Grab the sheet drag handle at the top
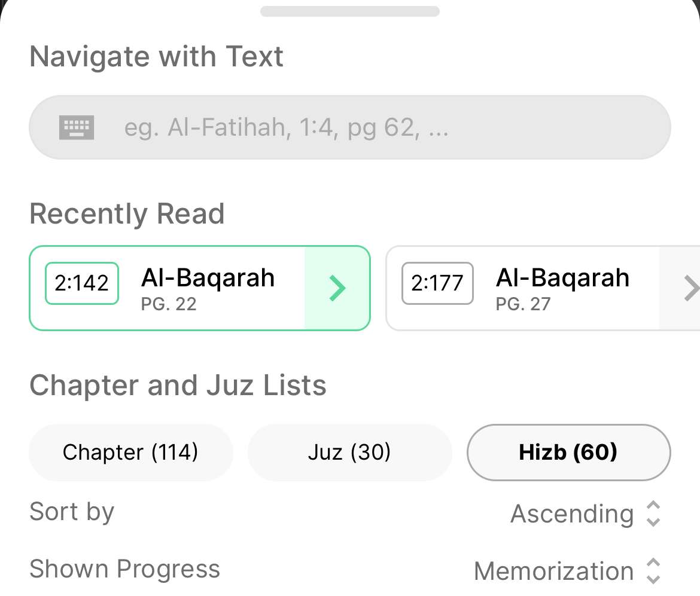Screen dimensions: 700x596 point(350,11)
